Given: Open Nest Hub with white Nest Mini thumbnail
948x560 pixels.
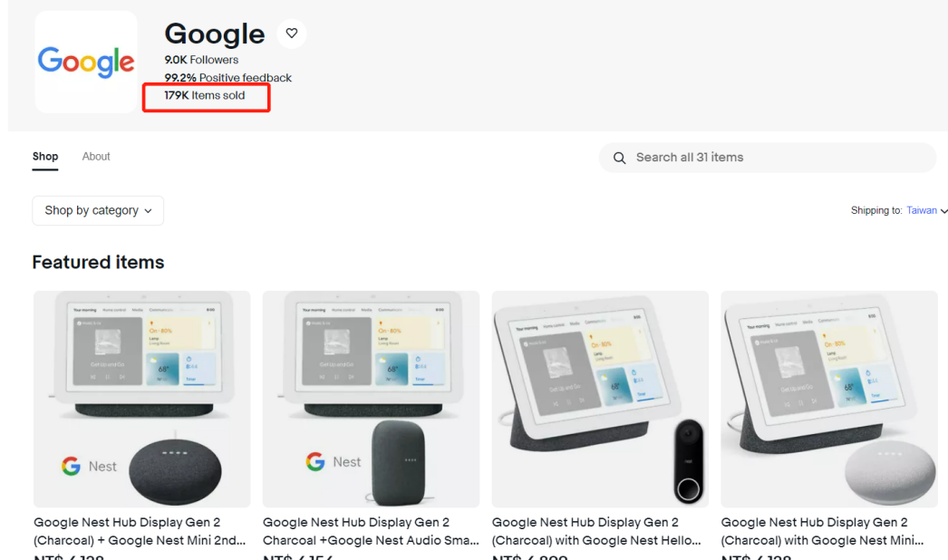Looking at the screenshot, I should (829, 399).
